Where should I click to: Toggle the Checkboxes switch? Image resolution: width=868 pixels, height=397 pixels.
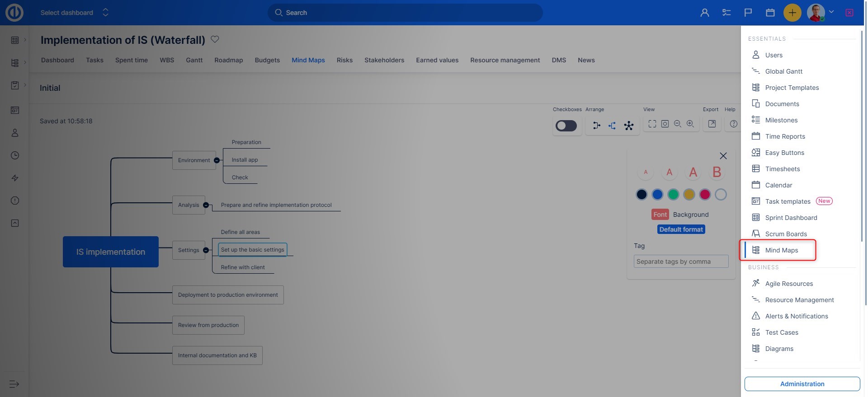point(566,126)
